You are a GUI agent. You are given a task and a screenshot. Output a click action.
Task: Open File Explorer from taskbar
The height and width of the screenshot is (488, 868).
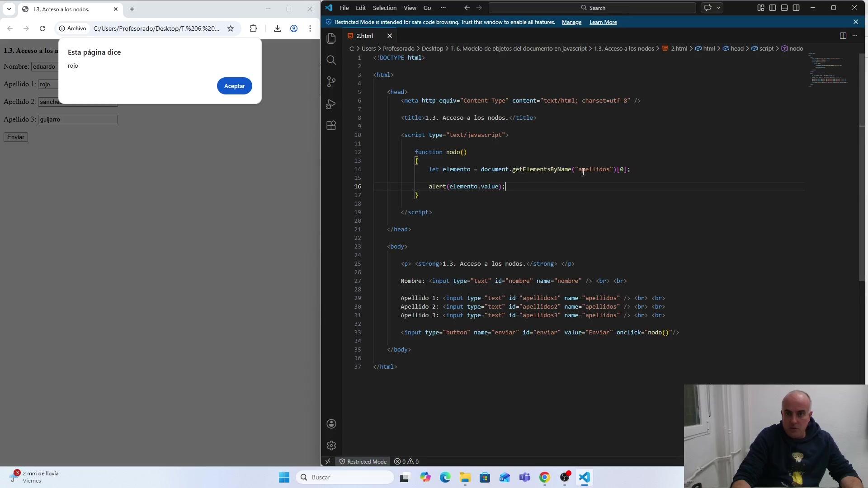[x=465, y=477]
